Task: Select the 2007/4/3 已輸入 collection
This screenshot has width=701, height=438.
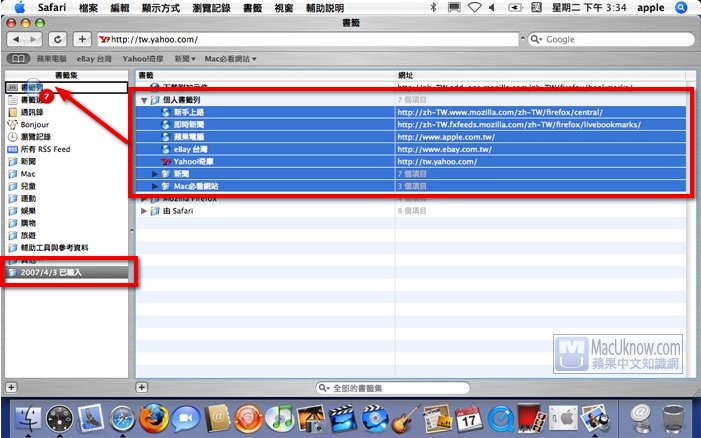Action: click(66, 272)
